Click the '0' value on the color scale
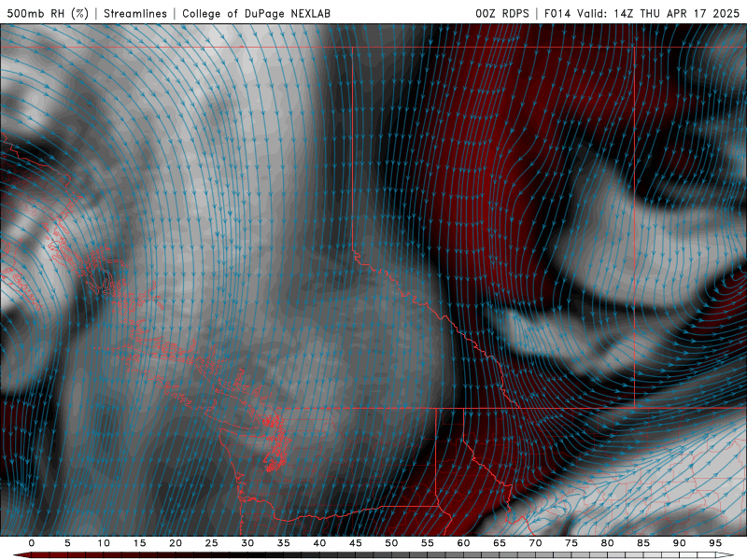The image size is (747, 560). click(x=32, y=543)
